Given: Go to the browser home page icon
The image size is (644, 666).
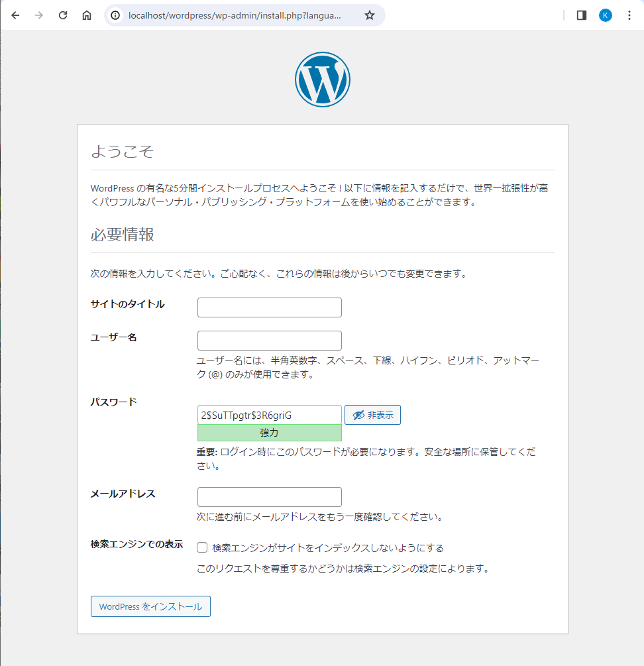Looking at the screenshot, I should tap(87, 15).
